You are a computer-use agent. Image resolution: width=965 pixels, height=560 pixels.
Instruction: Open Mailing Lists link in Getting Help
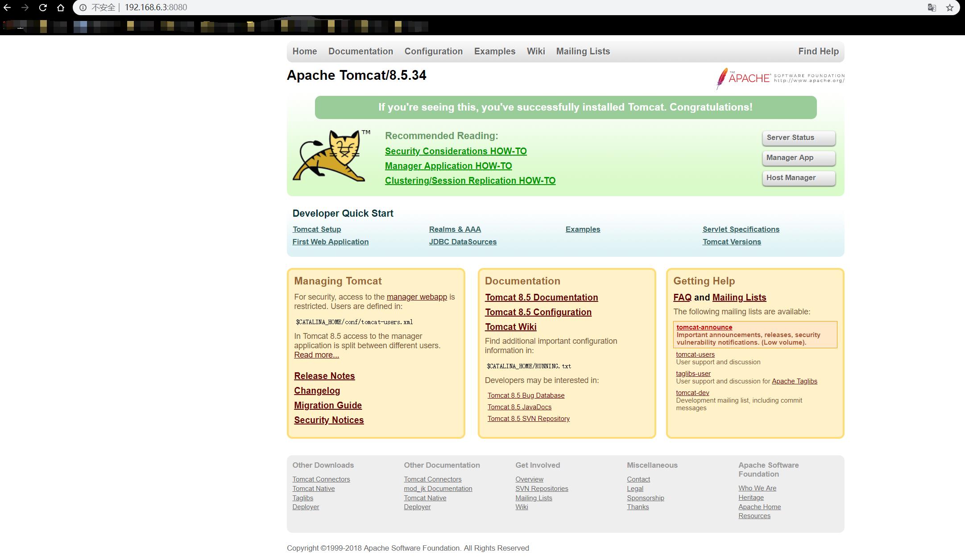(x=739, y=297)
